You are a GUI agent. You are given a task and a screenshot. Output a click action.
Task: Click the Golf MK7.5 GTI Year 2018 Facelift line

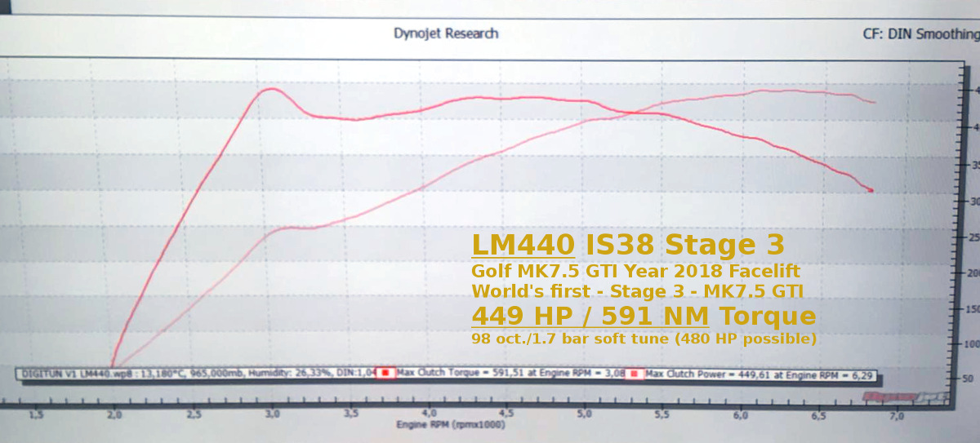pyautogui.click(x=635, y=270)
